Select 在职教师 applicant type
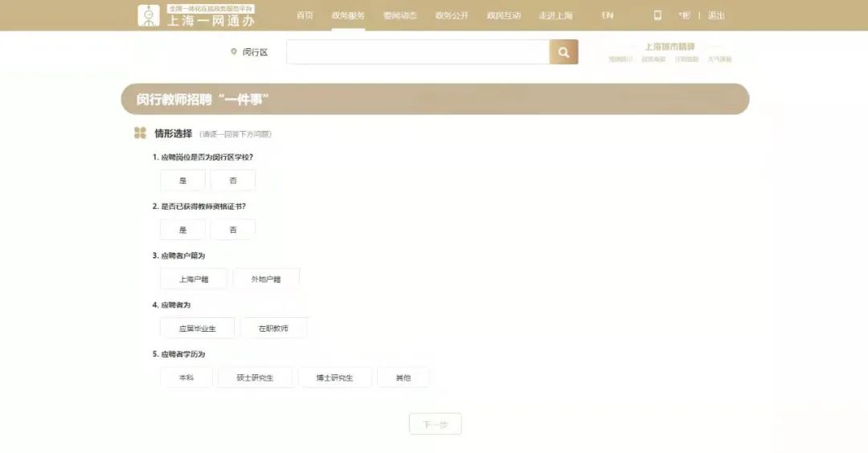Viewport: 868px width, 453px height. point(273,329)
